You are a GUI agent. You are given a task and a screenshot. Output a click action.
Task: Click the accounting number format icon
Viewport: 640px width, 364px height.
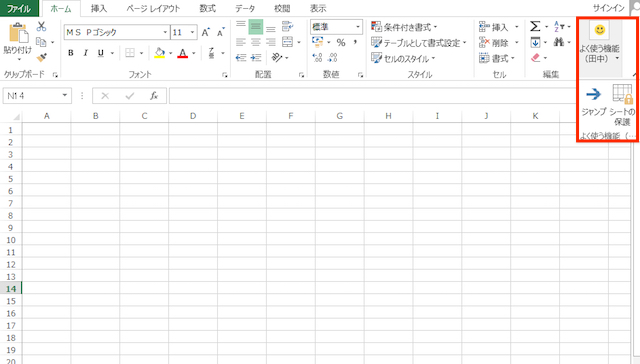point(318,42)
